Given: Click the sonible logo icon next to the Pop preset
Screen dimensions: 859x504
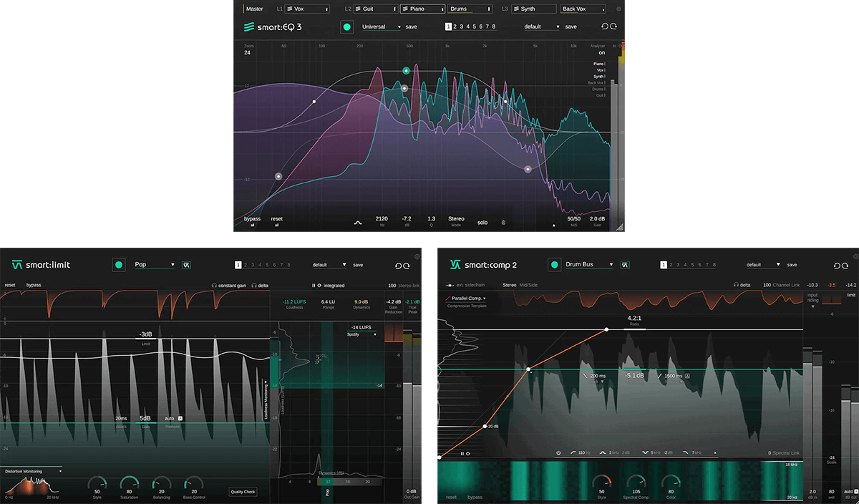Looking at the screenshot, I should point(185,265).
